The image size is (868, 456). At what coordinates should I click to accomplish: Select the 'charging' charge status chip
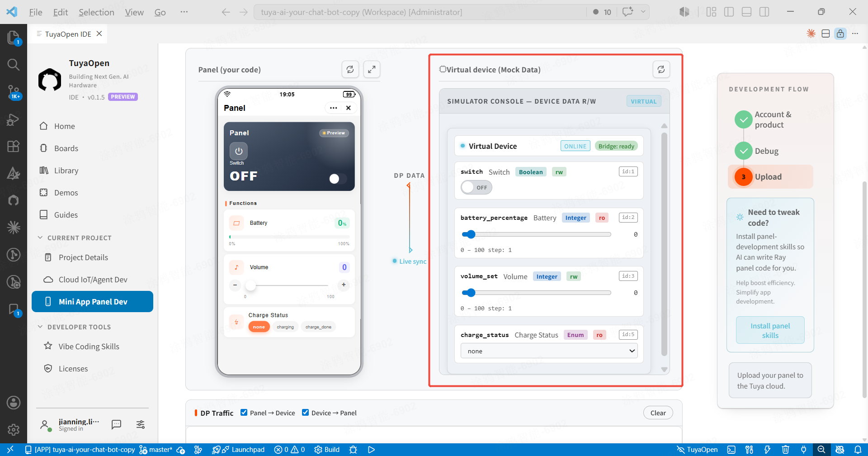pyautogui.click(x=285, y=327)
